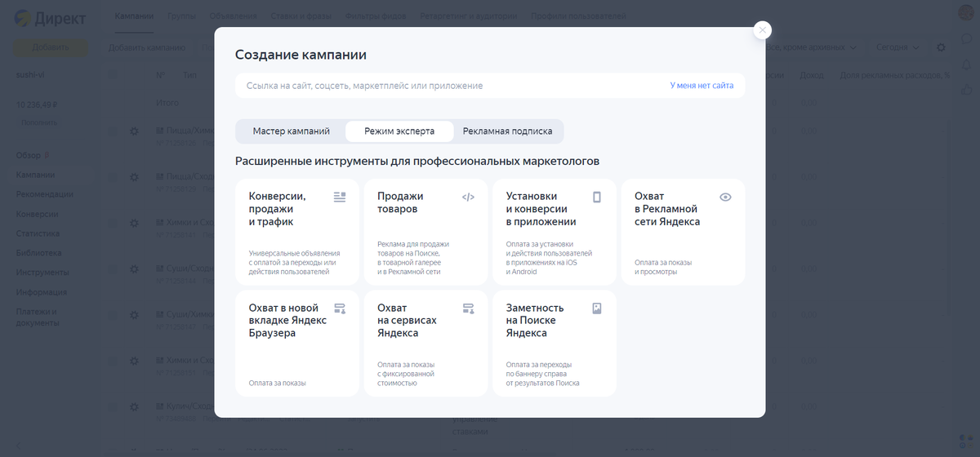980x457 pixels.
Task: Click the phone icon on Установки и конверсии card
Action: pyautogui.click(x=597, y=197)
